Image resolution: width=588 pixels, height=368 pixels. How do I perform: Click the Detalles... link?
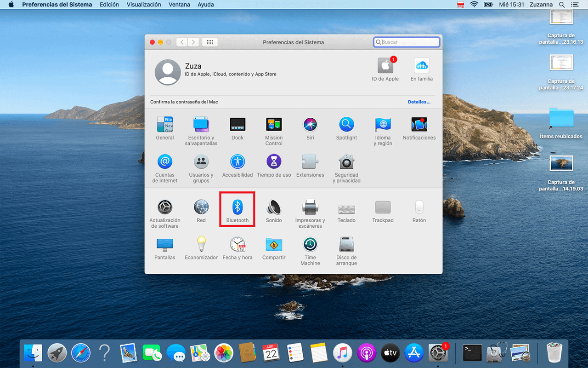coord(419,102)
